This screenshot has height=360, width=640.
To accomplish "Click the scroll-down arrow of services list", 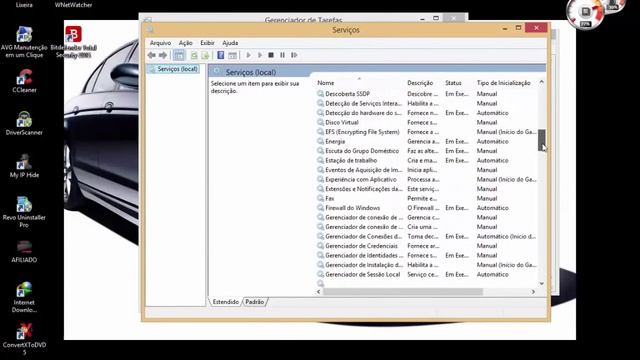I will click(542, 284).
